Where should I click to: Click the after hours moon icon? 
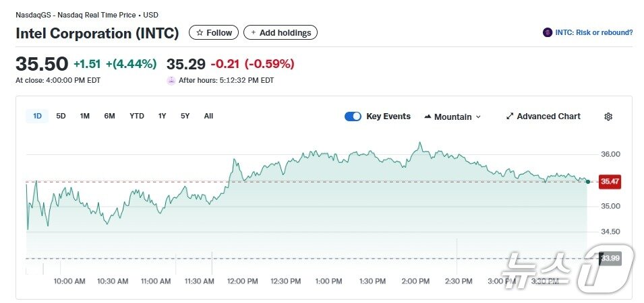click(x=171, y=80)
